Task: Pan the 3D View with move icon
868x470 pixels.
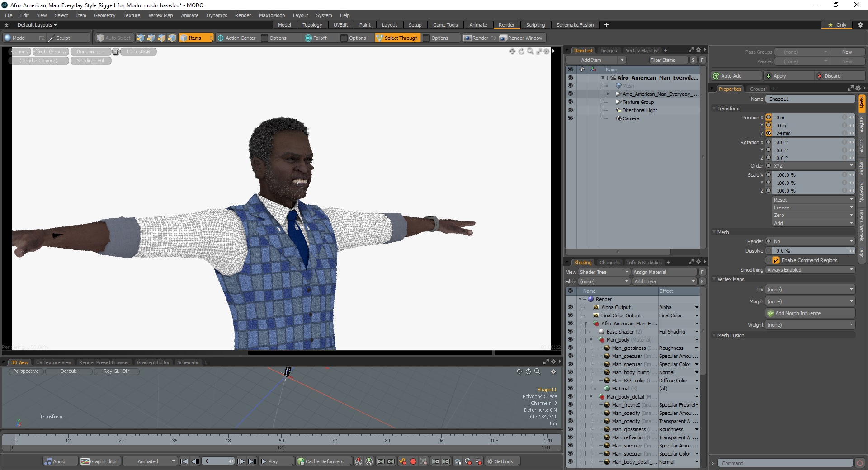Action: tap(519, 371)
